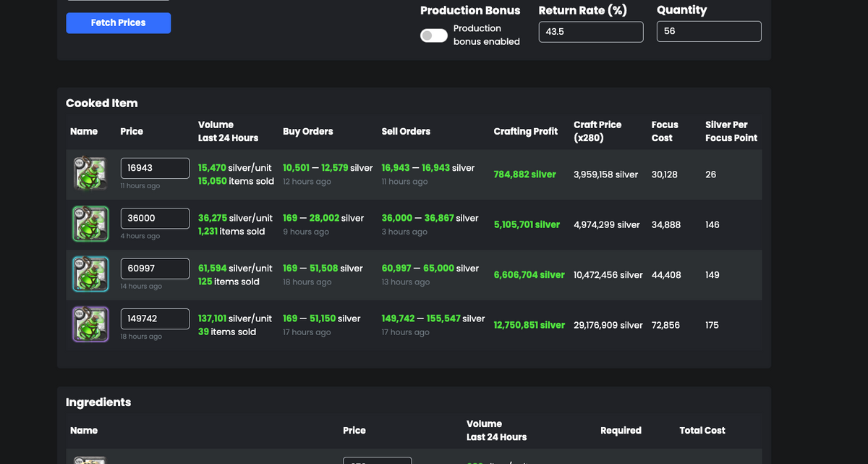Click the Buy Orders column header
This screenshot has width=868, height=464.
[307, 132]
